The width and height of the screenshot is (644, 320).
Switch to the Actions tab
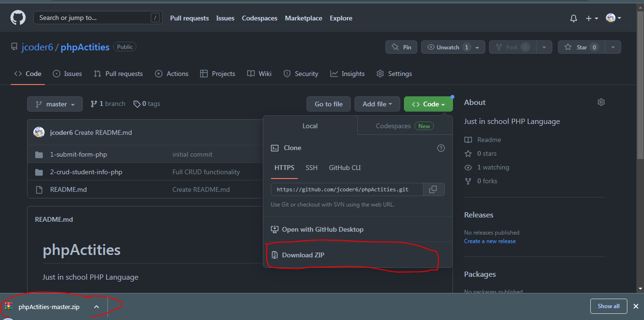click(172, 74)
